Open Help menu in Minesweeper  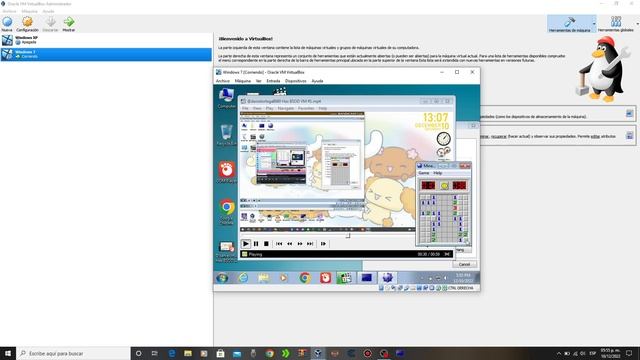438,173
